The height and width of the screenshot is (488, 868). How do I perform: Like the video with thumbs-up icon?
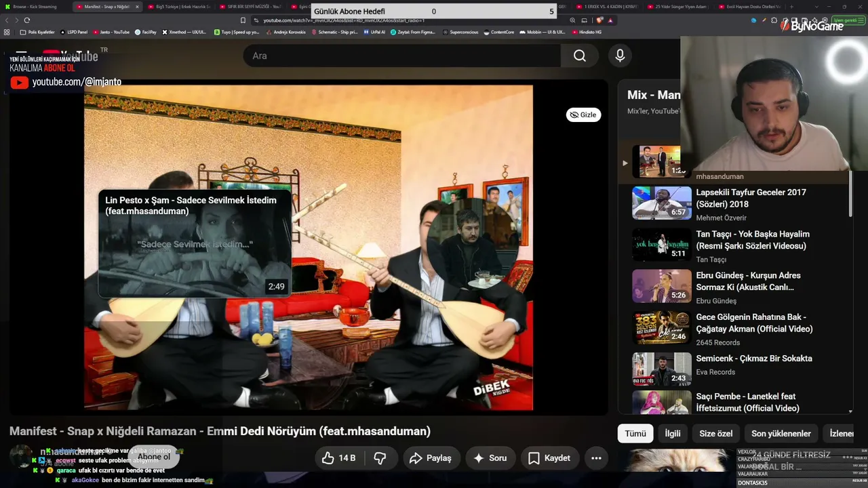[339, 458]
